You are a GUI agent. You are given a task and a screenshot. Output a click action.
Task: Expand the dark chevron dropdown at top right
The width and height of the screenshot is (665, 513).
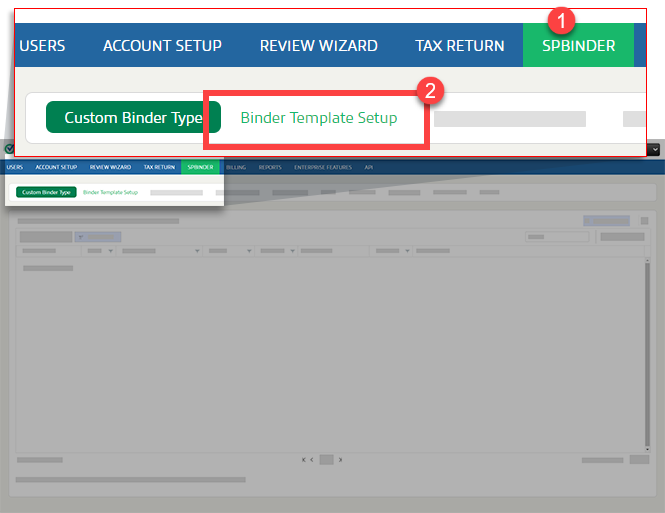click(655, 149)
